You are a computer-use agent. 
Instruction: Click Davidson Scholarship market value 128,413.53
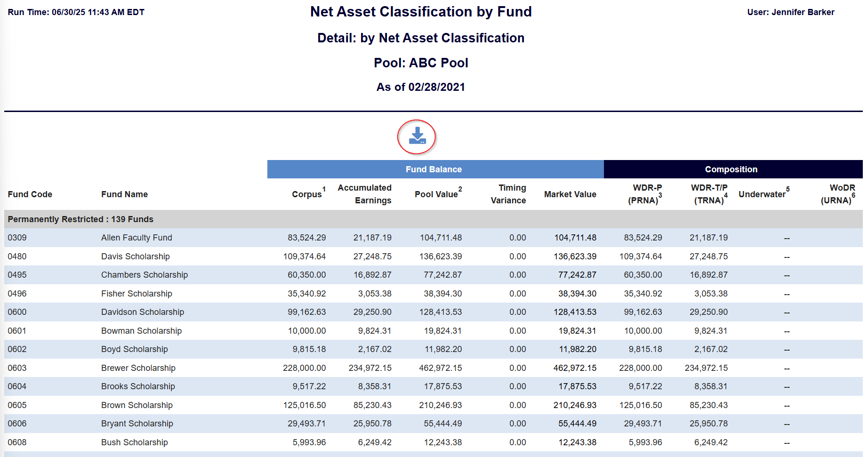pos(575,312)
